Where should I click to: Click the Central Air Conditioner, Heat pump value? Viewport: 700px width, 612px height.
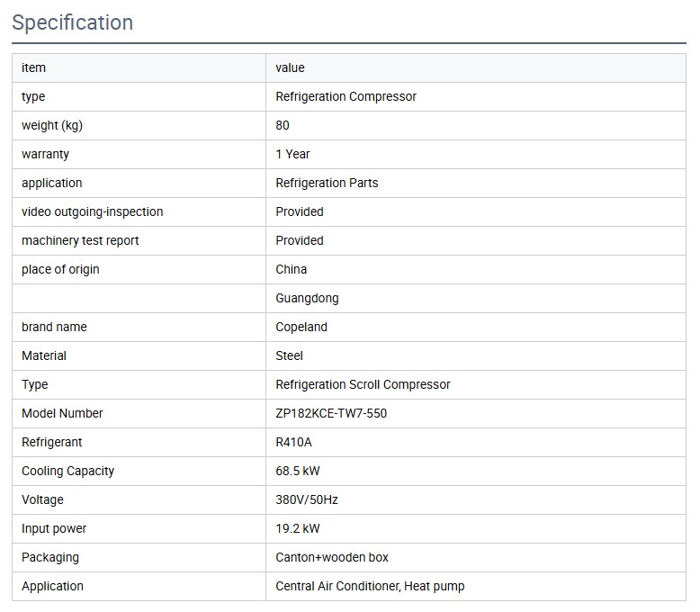[370, 586]
